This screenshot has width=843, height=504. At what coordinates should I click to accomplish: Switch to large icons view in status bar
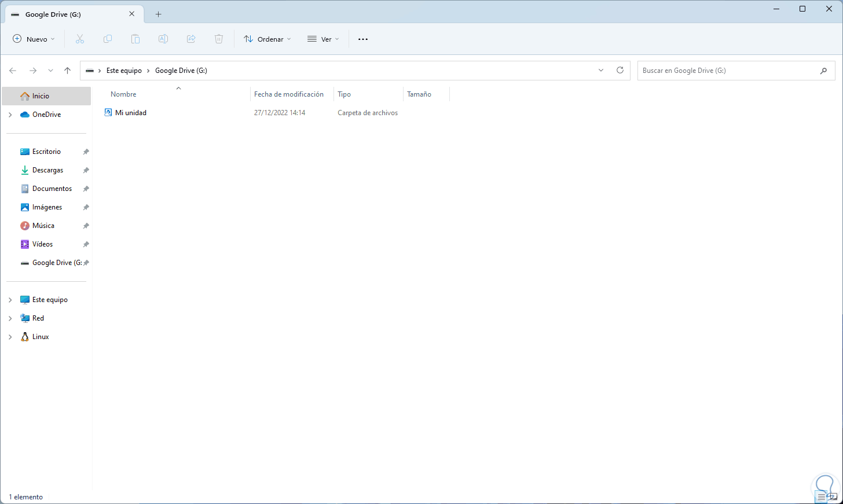(x=834, y=497)
